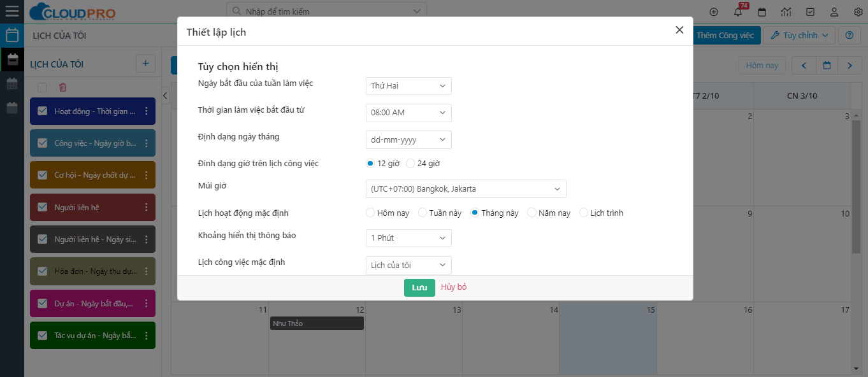Open the user profile icon
Image resolution: width=868 pixels, height=377 pixels.
tap(834, 12)
